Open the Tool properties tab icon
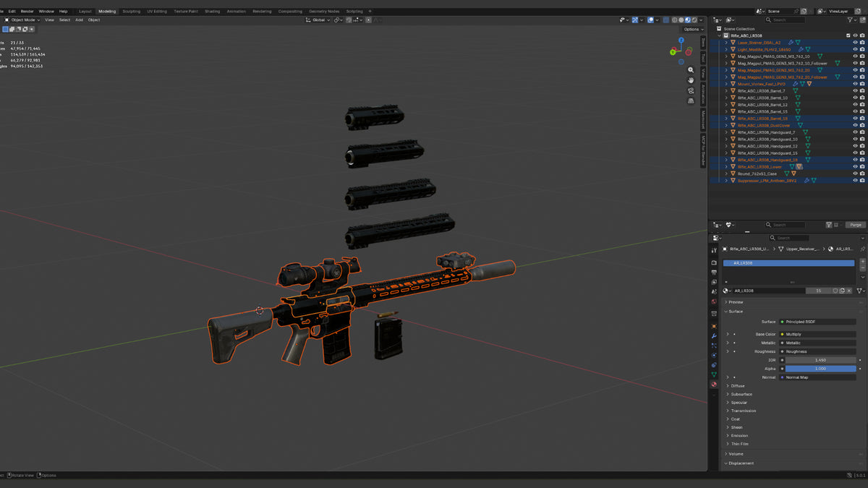The width and height of the screenshot is (868, 488). (713, 249)
